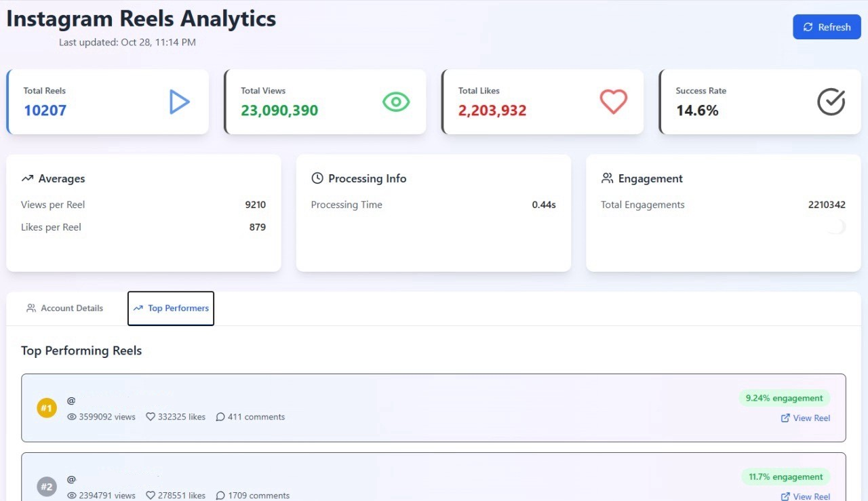This screenshot has height=501, width=868.
Task: Refresh the analytics data
Action: coord(827,27)
